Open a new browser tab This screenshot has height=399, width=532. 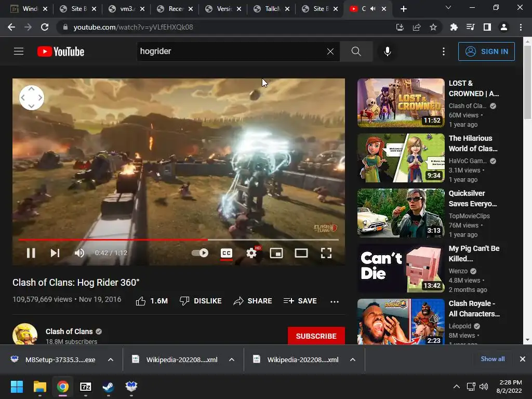click(403, 9)
